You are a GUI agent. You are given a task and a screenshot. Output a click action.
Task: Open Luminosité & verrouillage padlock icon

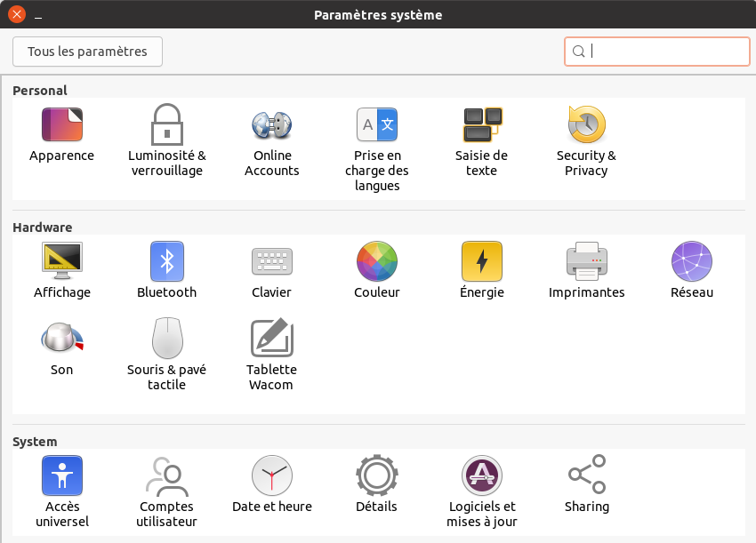pos(166,125)
